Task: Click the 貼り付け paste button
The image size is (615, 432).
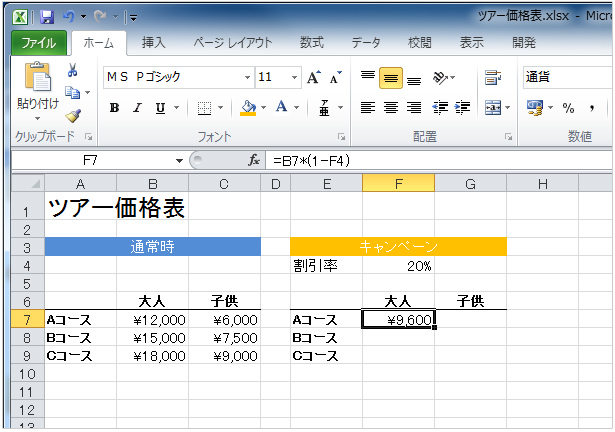Action: point(37,102)
